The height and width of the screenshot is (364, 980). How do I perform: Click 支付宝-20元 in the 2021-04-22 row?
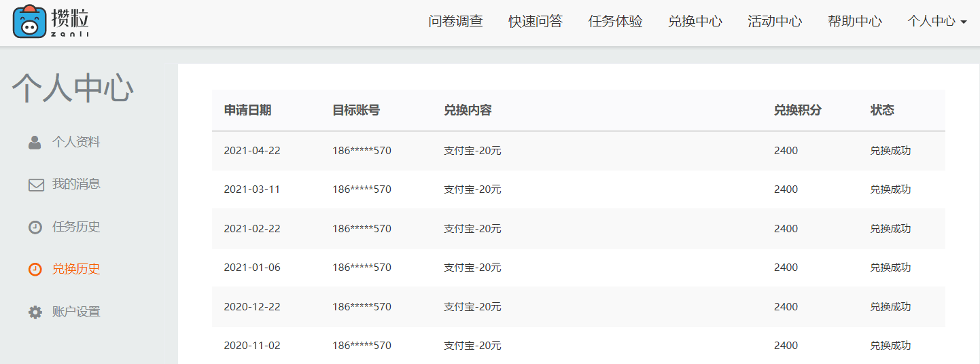click(472, 151)
